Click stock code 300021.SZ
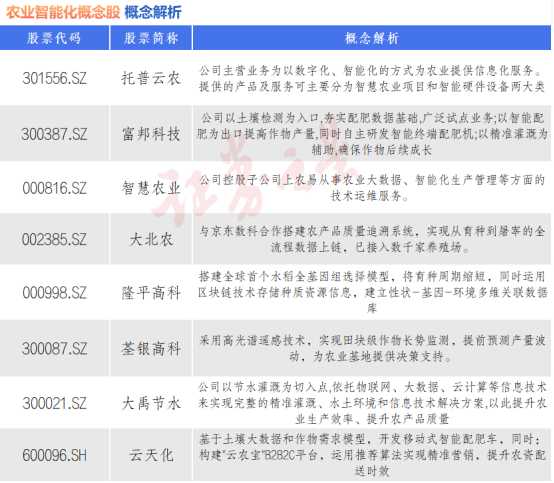Screen dimensions: 554x483 click(54, 403)
